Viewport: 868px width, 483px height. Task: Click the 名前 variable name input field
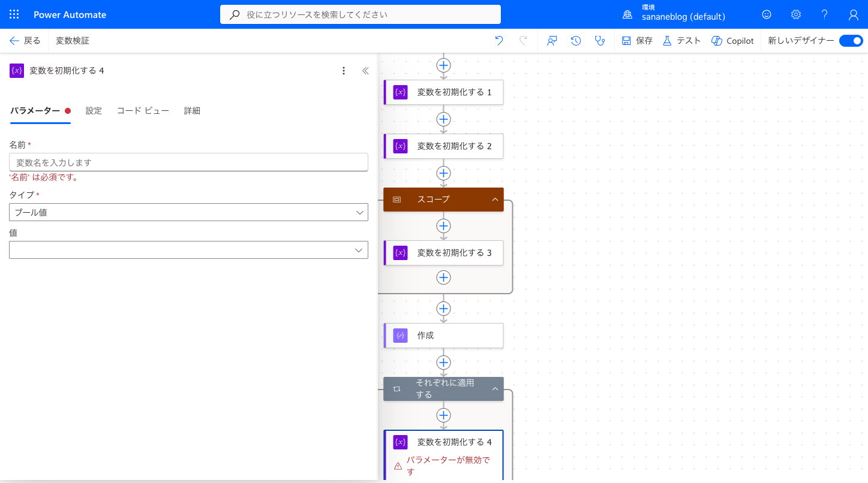(188, 162)
